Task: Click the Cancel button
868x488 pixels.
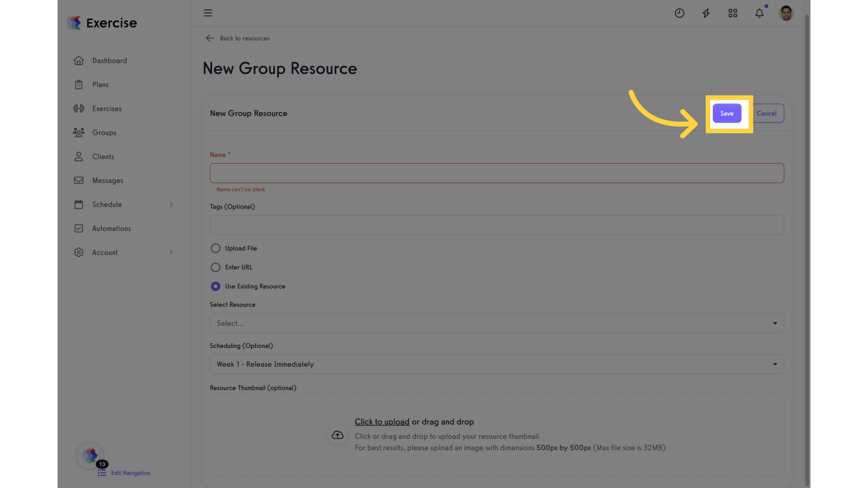Action: click(x=767, y=113)
